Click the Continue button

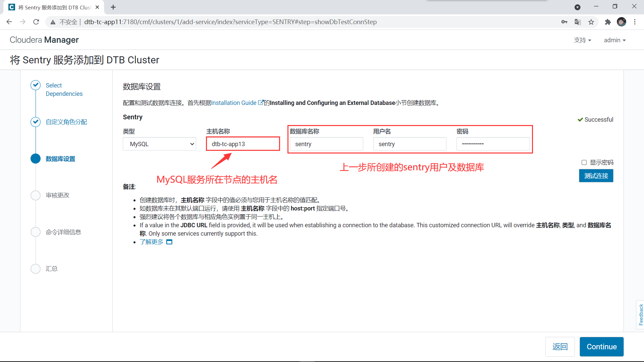tap(602, 347)
